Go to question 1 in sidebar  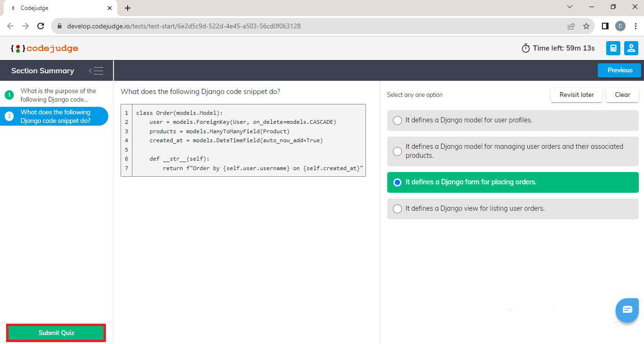[x=54, y=95]
